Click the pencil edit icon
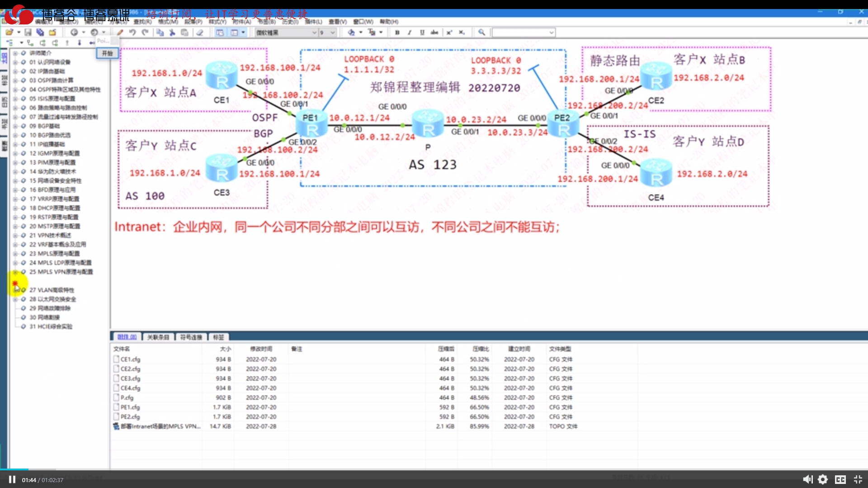 (x=120, y=32)
